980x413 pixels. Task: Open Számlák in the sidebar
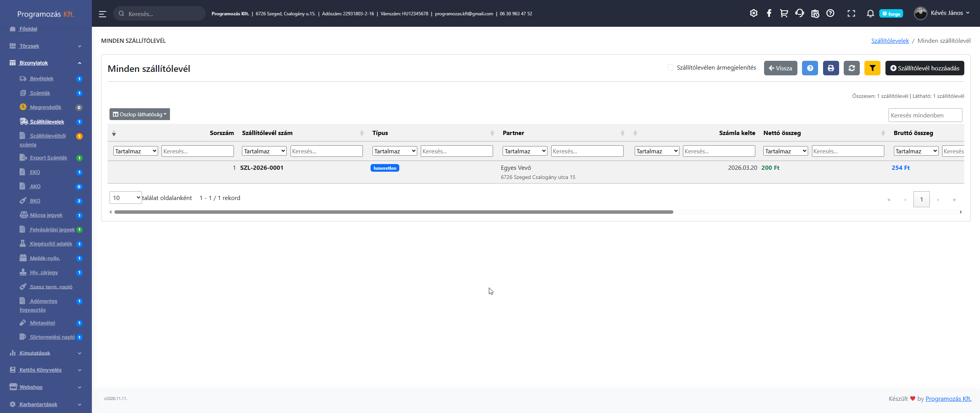point(40,93)
